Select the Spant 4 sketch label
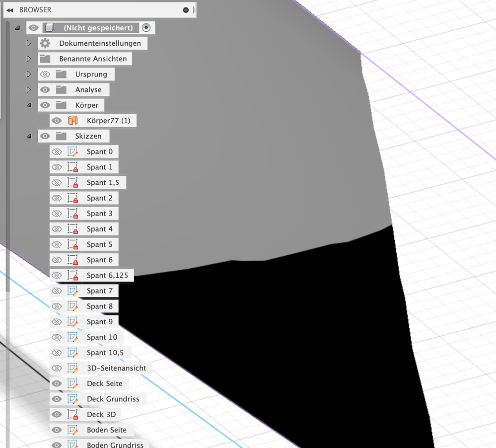This screenshot has height=448, width=496. point(100,229)
